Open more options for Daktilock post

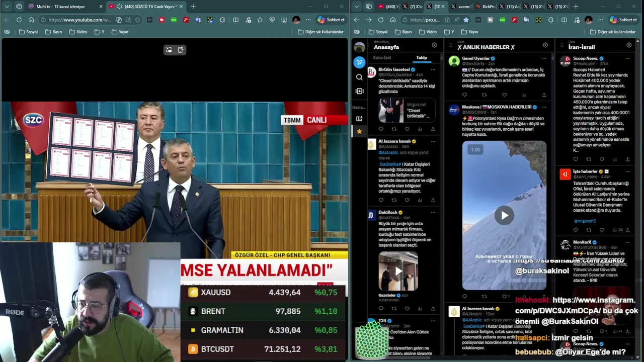433,212
